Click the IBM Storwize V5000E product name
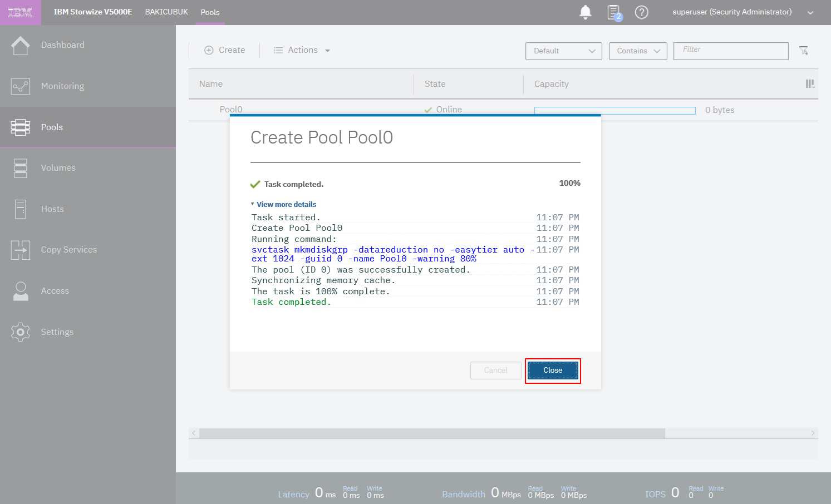This screenshot has width=831, height=504. coord(93,12)
